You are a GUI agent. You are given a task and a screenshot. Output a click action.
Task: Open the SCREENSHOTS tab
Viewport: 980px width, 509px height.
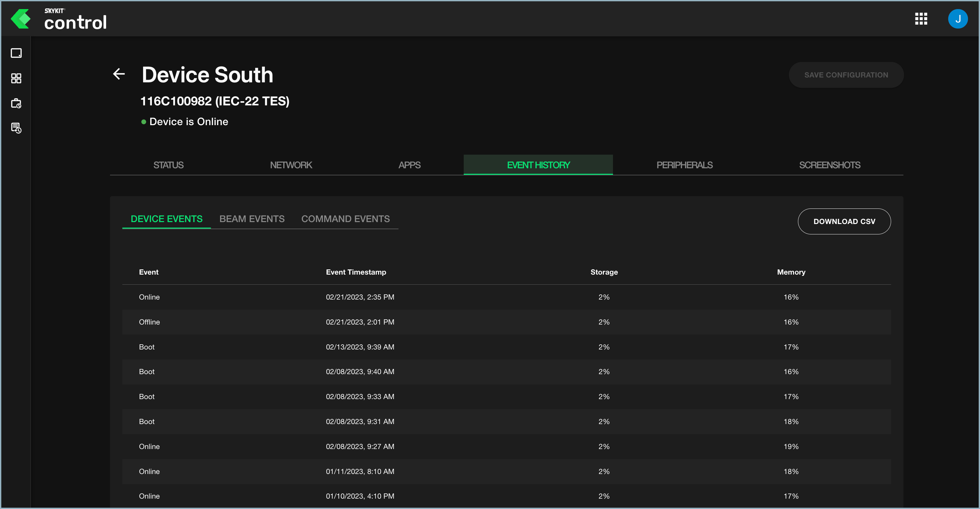point(830,165)
